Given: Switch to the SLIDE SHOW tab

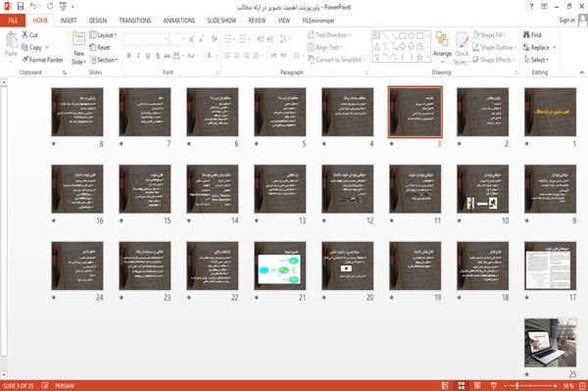Looking at the screenshot, I should (221, 21).
